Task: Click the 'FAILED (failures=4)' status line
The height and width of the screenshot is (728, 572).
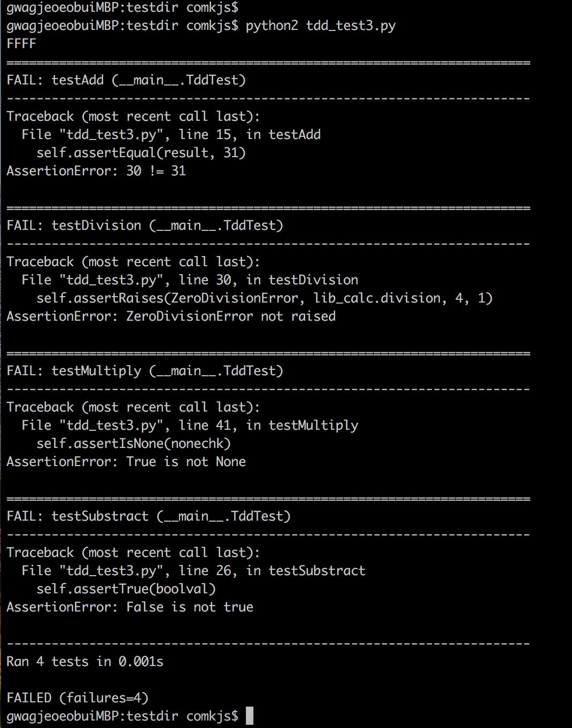Action: (x=78, y=698)
